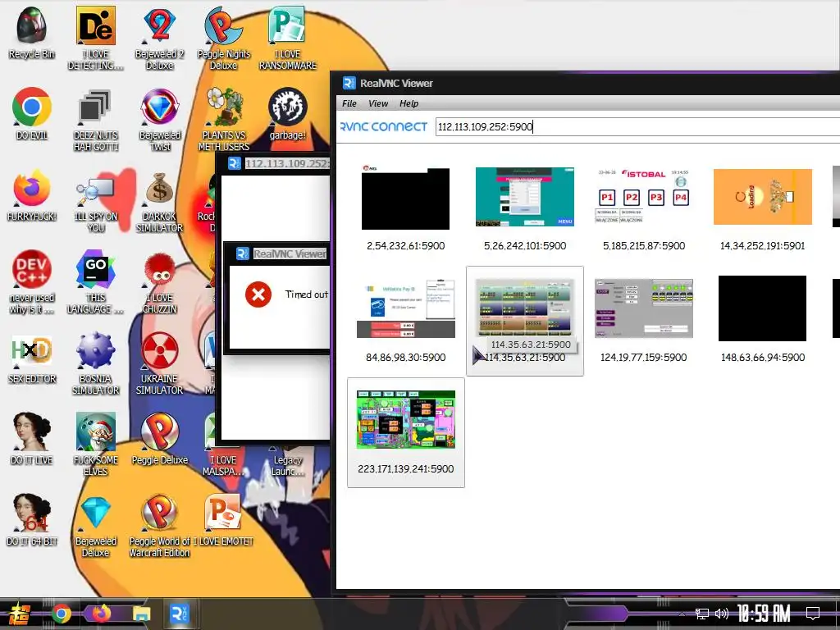840x630 pixels.
Task: Open the DEEZ NUTS HAH GOTTI icon
Action: point(96,107)
